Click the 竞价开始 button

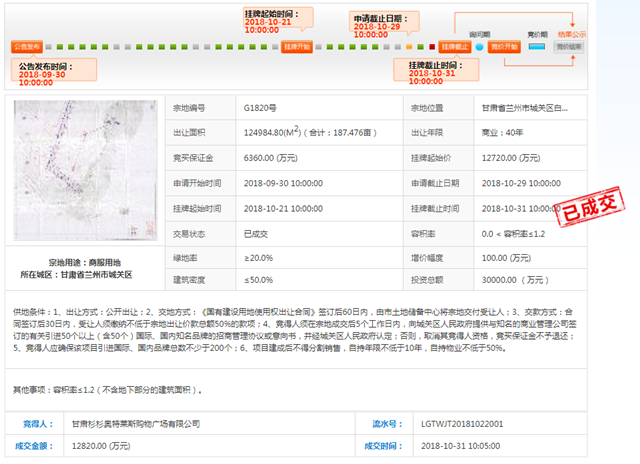[504, 47]
